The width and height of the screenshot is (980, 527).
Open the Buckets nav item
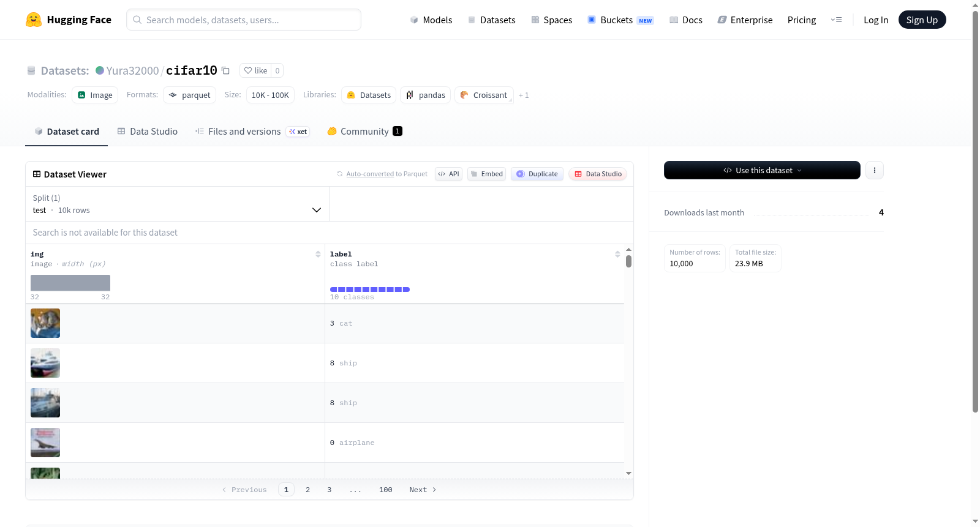point(620,20)
